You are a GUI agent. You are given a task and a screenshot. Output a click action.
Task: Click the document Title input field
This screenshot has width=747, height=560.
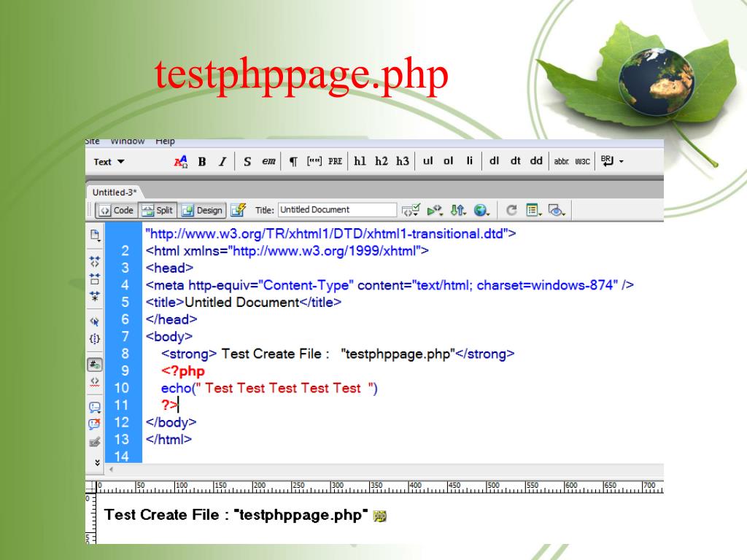pos(337,209)
